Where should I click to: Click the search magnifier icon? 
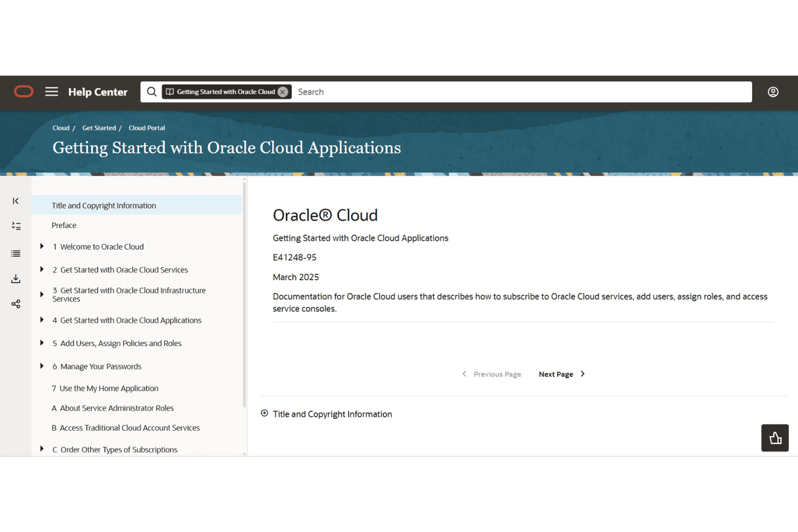pyautogui.click(x=152, y=92)
